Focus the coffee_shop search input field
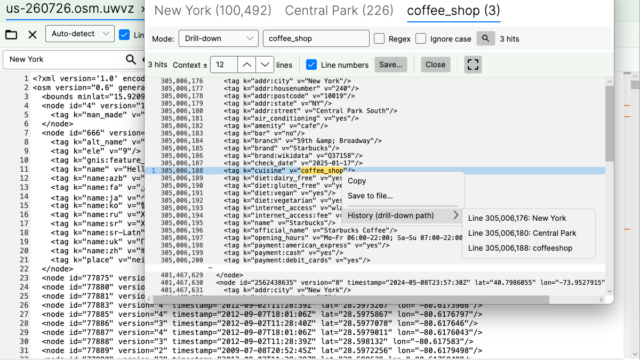The width and height of the screenshot is (640, 360). [x=316, y=38]
